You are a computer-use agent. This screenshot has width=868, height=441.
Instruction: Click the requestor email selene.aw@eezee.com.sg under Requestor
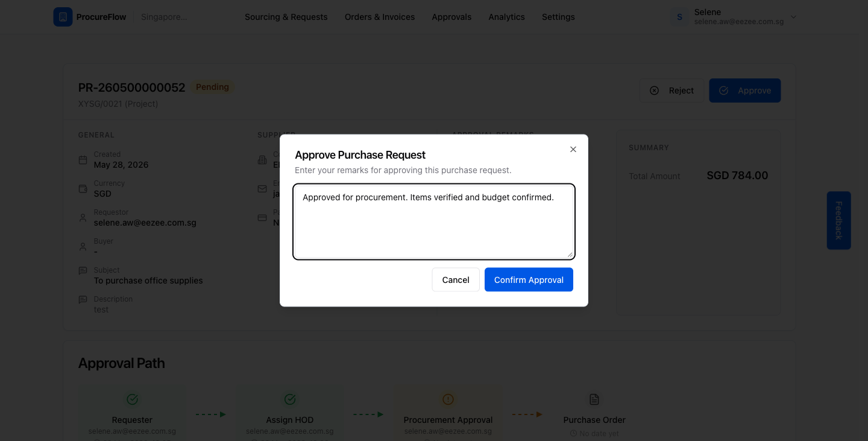pos(145,223)
